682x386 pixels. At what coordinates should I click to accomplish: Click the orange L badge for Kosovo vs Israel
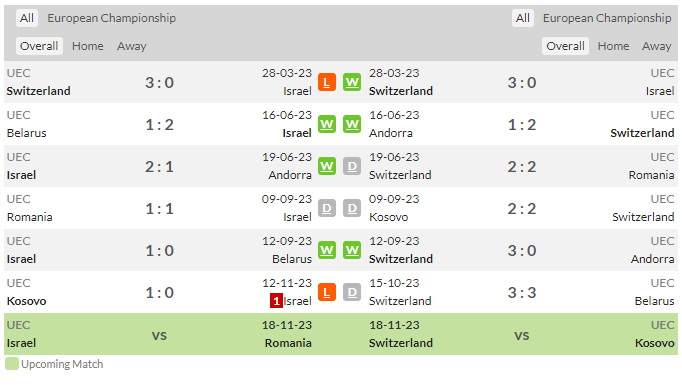point(327,292)
